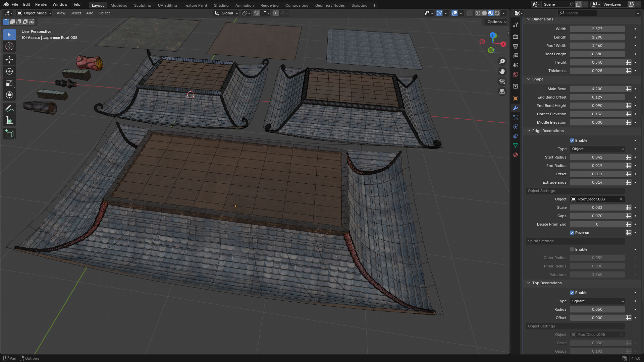Adjust the Main Bend value slider

597,89
